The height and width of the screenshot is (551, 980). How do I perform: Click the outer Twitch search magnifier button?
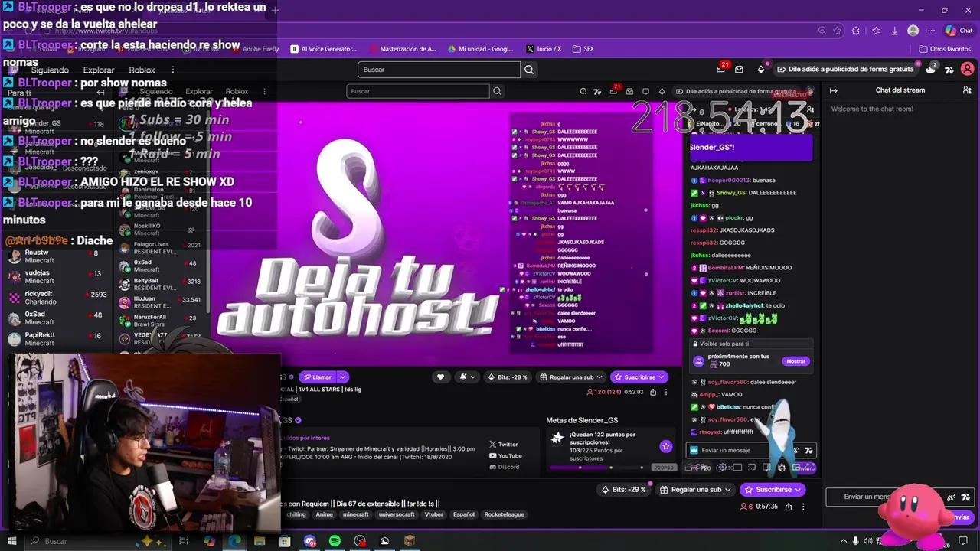[x=528, y=70]
